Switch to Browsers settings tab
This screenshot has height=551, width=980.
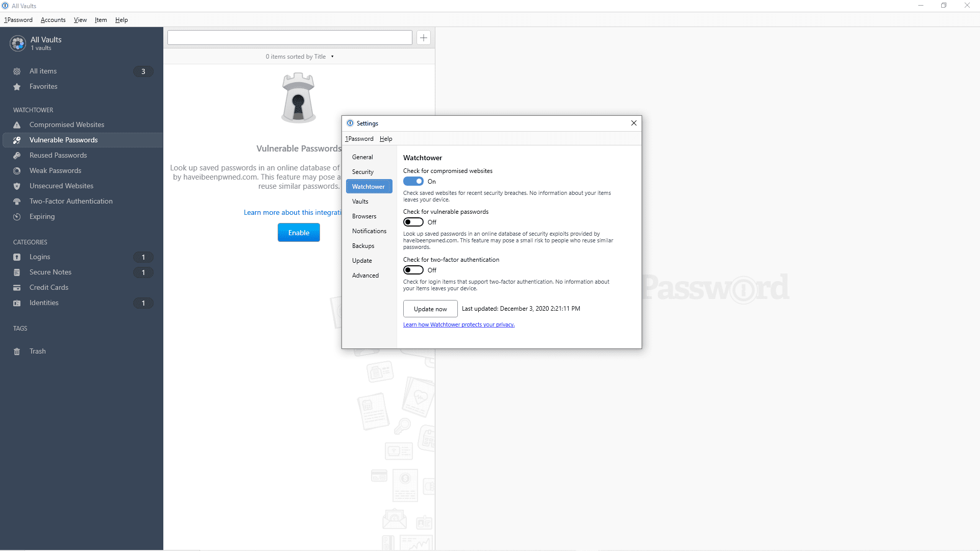pos(369,216)
